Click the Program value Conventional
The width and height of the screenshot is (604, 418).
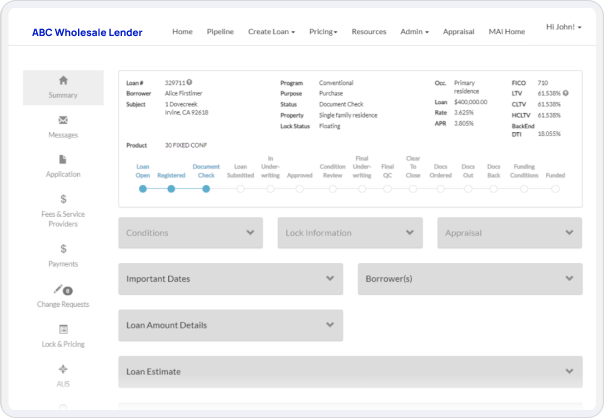pyautogui.click(x=336, y=83)
